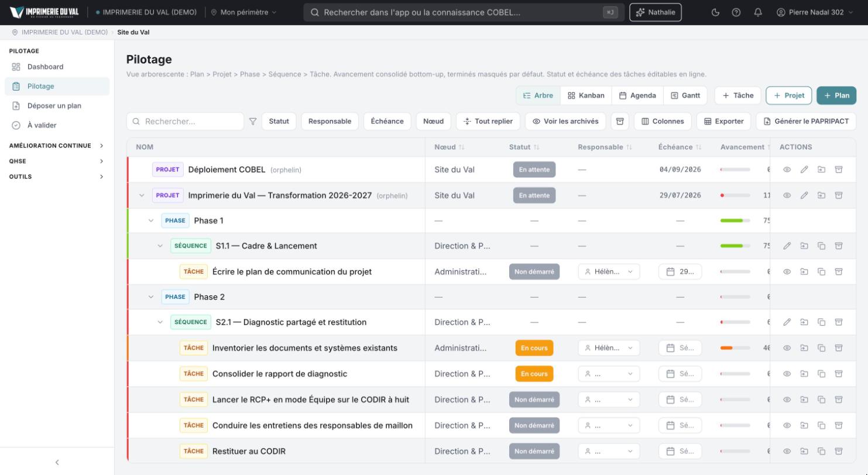868x475 pixels.
Task: Move Imprimerie du Val Transformation project to folder
Action: pos(821,195)
